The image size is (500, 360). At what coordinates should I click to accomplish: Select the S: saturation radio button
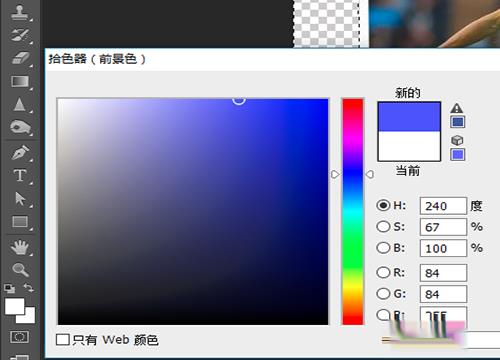click(383, 227)
